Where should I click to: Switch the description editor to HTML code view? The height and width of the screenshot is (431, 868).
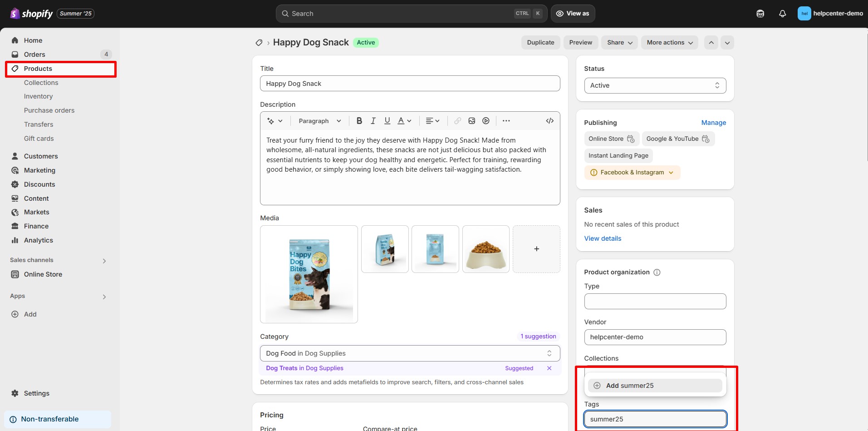click(549, 121)
